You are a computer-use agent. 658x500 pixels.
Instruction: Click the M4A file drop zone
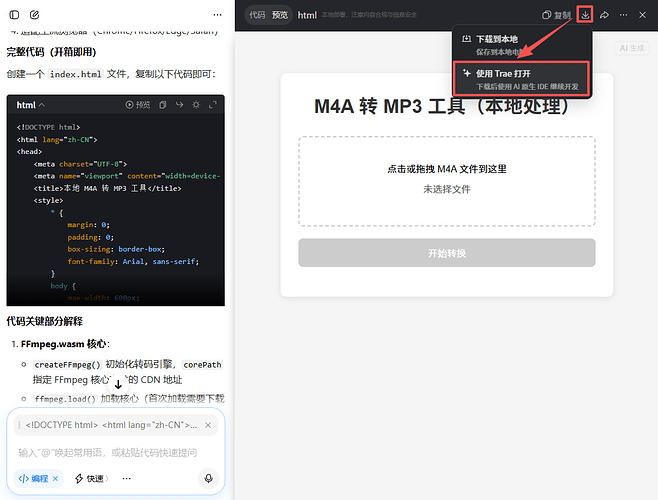[x=446, y=179]
